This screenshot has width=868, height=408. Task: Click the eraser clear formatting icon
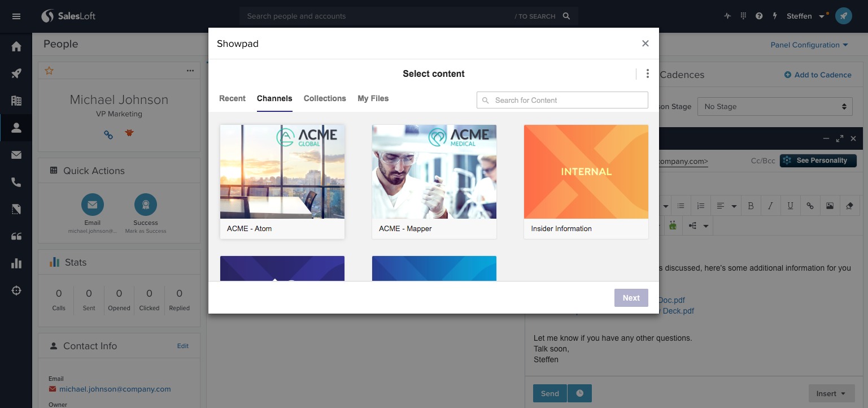click(x=849, y=206)
